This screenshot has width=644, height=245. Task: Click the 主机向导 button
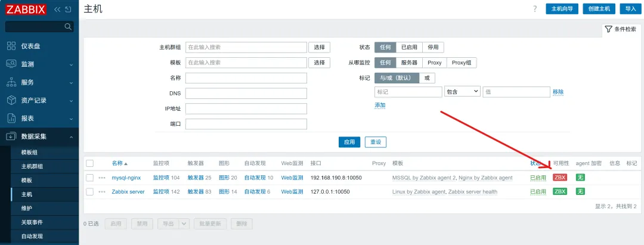point(562,8)
